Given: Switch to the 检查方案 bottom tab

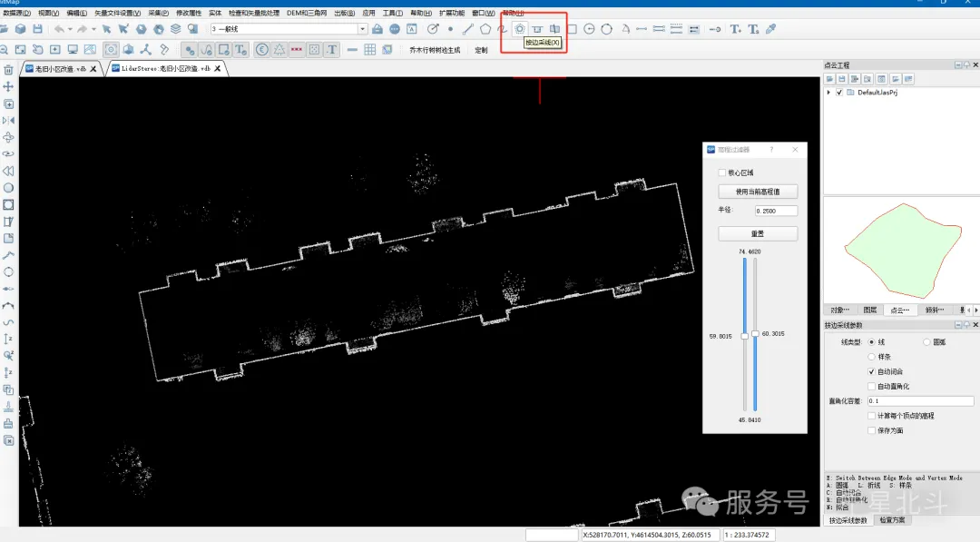Looking at the screenshot, I should tap(892, 520).
